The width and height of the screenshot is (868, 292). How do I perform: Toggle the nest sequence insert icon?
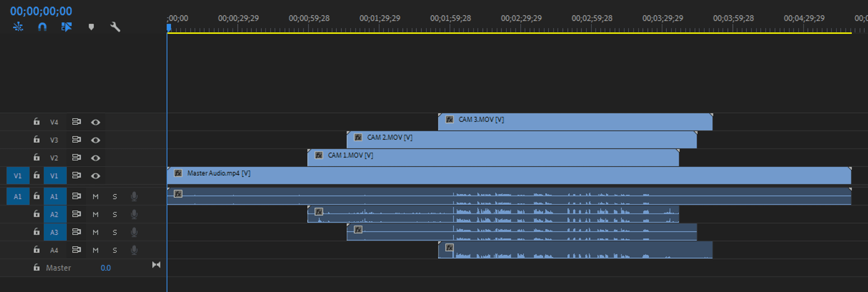coord(18,27)
